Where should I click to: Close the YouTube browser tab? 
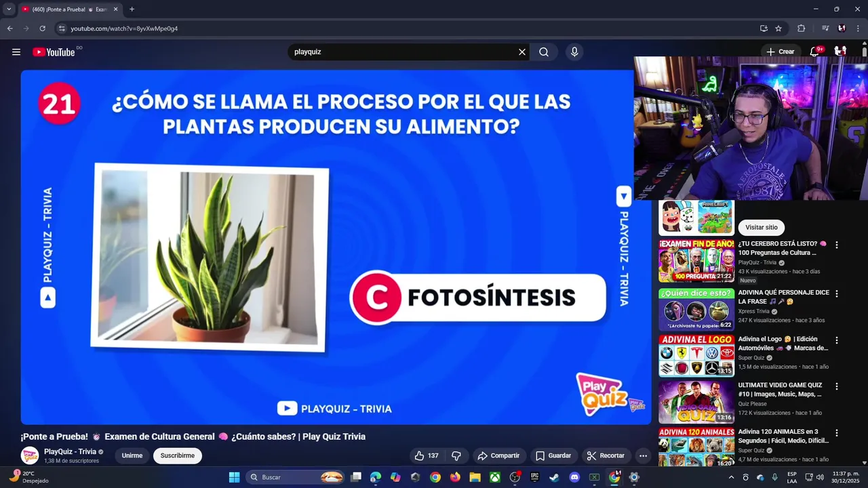click(x=115, y=9)
